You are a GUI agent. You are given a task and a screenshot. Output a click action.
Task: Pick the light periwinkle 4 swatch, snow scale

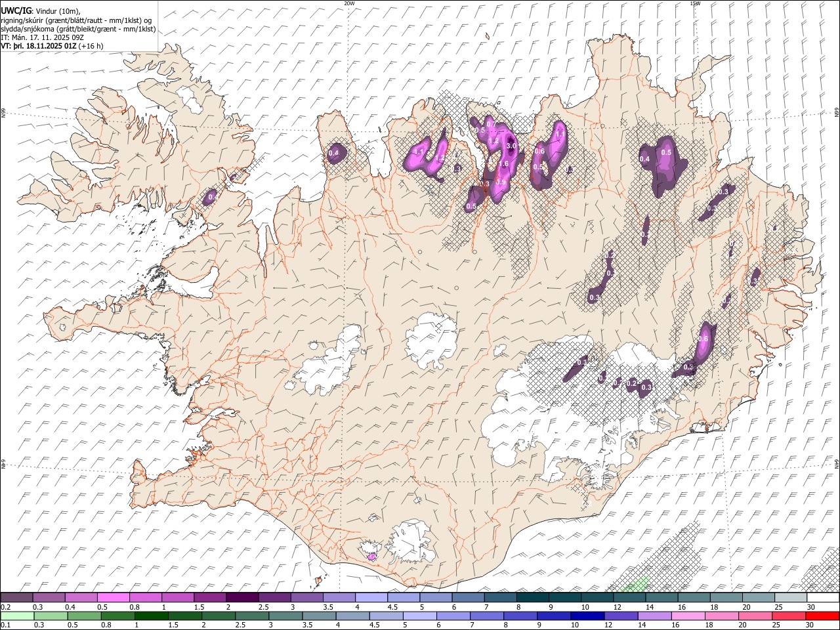(371, 598)
